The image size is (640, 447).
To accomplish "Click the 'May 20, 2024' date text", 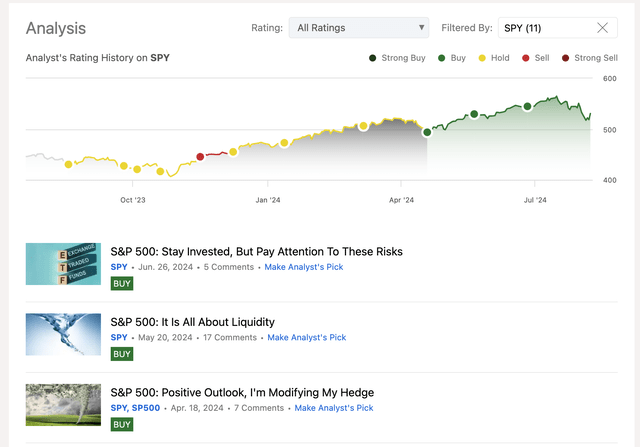I will click(165, 338).
